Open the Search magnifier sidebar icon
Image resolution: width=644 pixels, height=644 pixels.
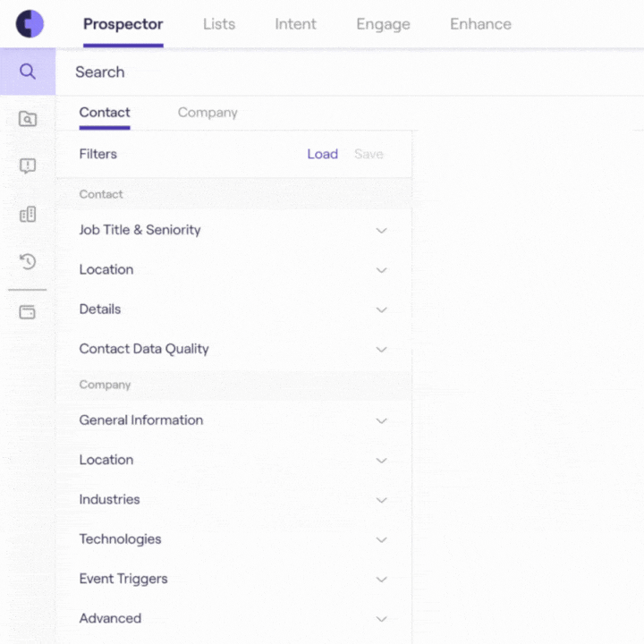click(28, 72)
